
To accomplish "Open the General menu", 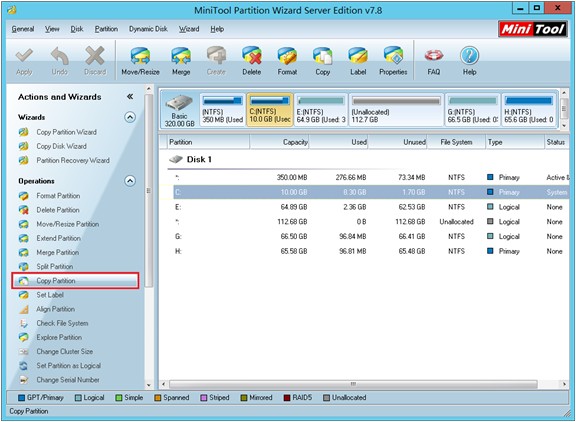I will [23, 29].
